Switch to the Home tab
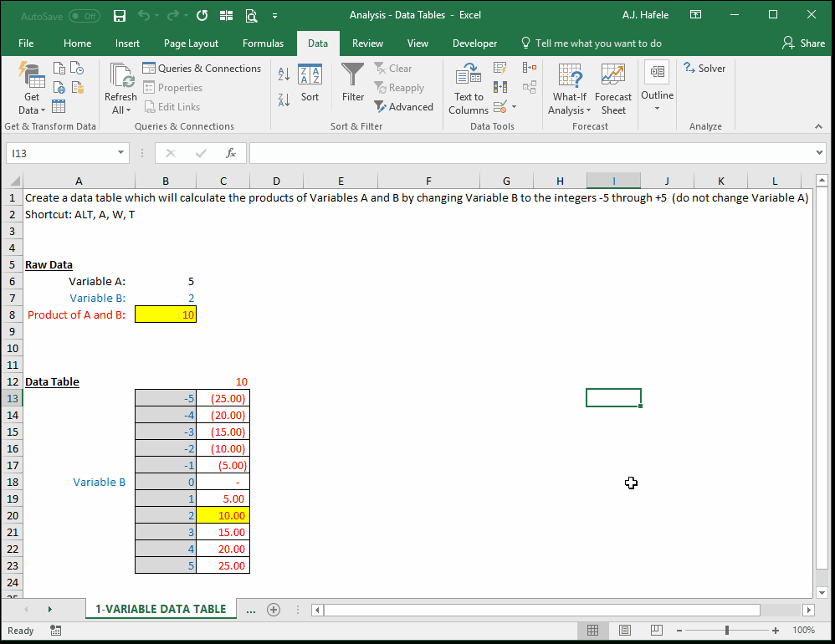 click(77, 43)
